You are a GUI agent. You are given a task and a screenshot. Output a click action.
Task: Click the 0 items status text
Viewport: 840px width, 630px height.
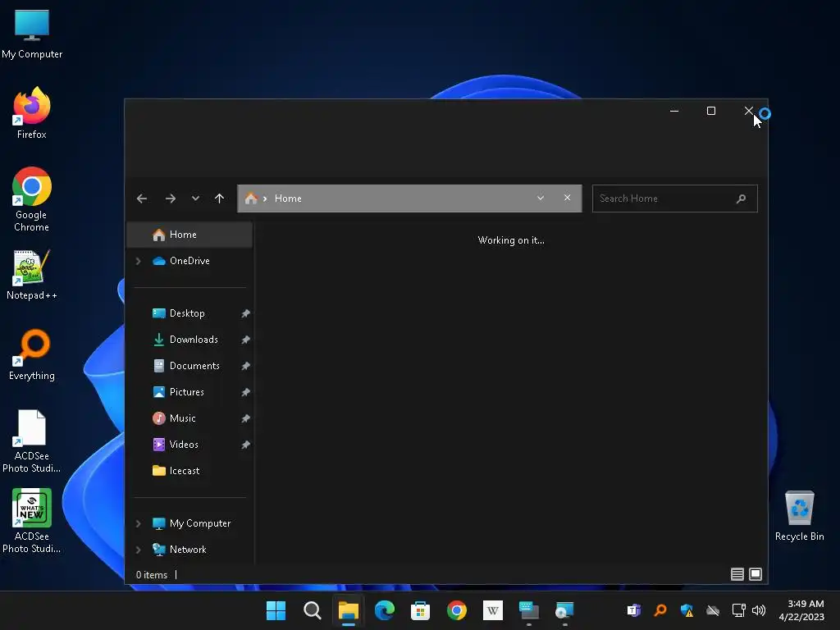pos(152,575)
